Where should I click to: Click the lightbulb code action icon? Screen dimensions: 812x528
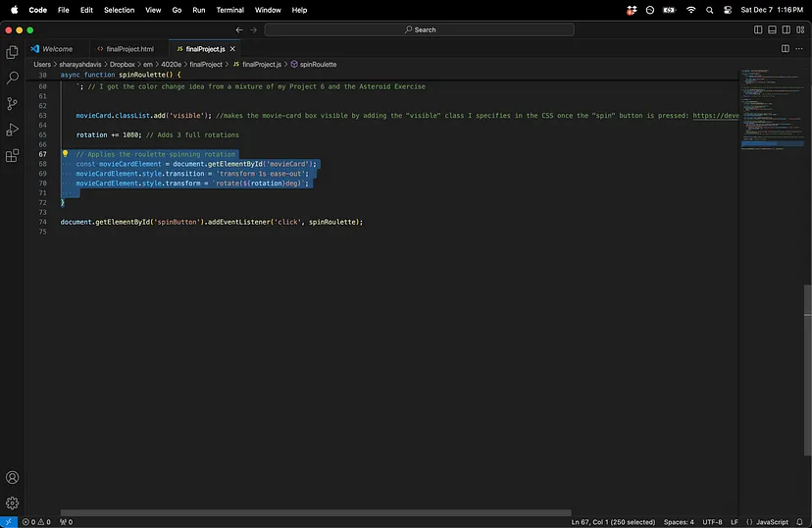(x=65, y=154)
